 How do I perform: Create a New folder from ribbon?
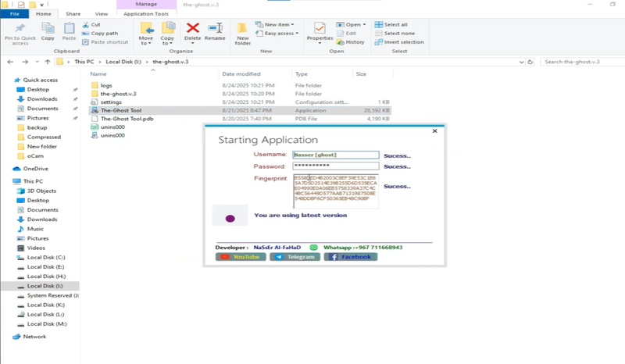242,34
